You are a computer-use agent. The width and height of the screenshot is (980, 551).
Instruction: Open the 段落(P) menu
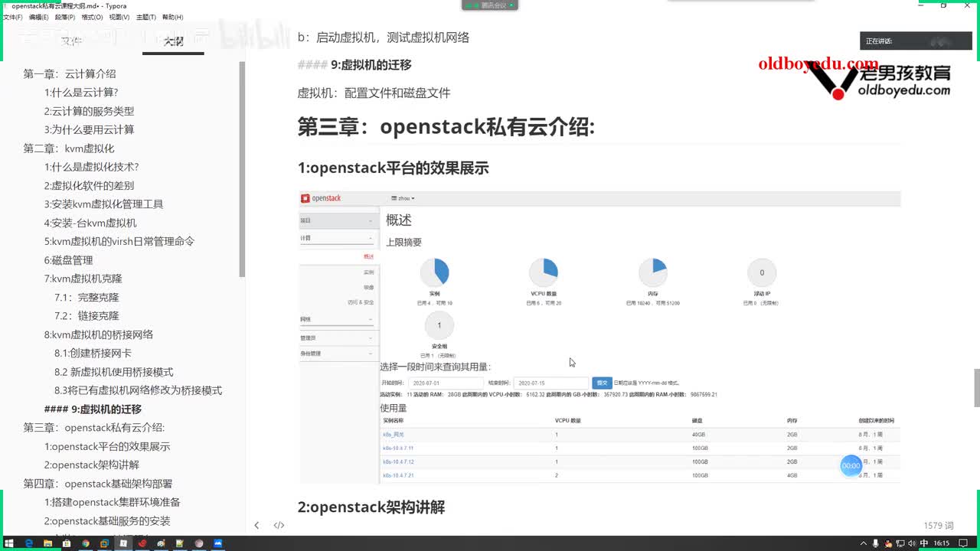[x=65, y=17]
